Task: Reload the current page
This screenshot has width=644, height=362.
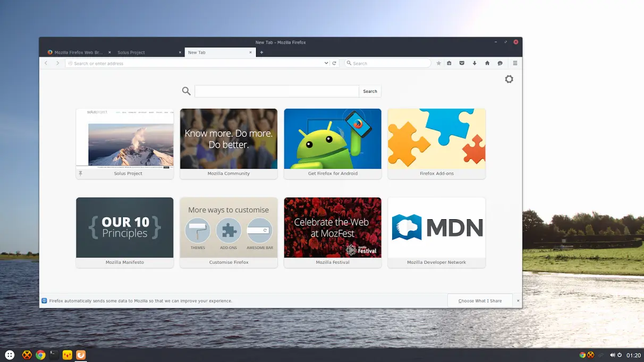Action: [x=334, y=63]
